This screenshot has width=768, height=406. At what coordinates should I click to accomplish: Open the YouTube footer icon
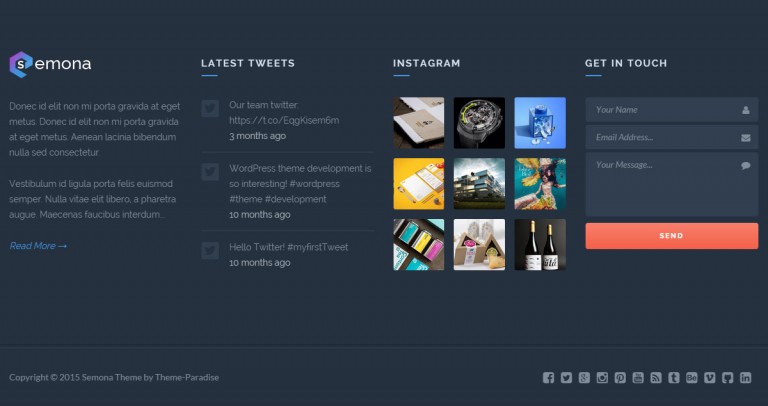click(x=638, y=378)
